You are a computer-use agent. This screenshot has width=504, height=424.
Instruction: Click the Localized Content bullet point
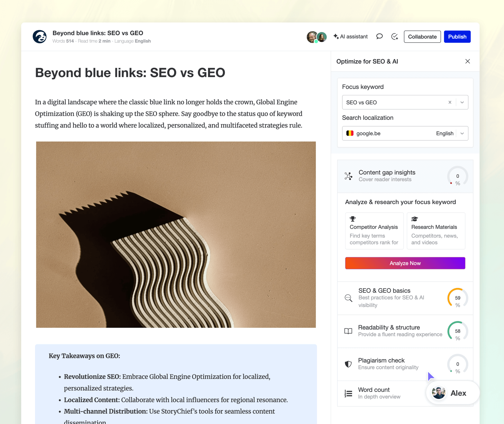tap(176, 400)
